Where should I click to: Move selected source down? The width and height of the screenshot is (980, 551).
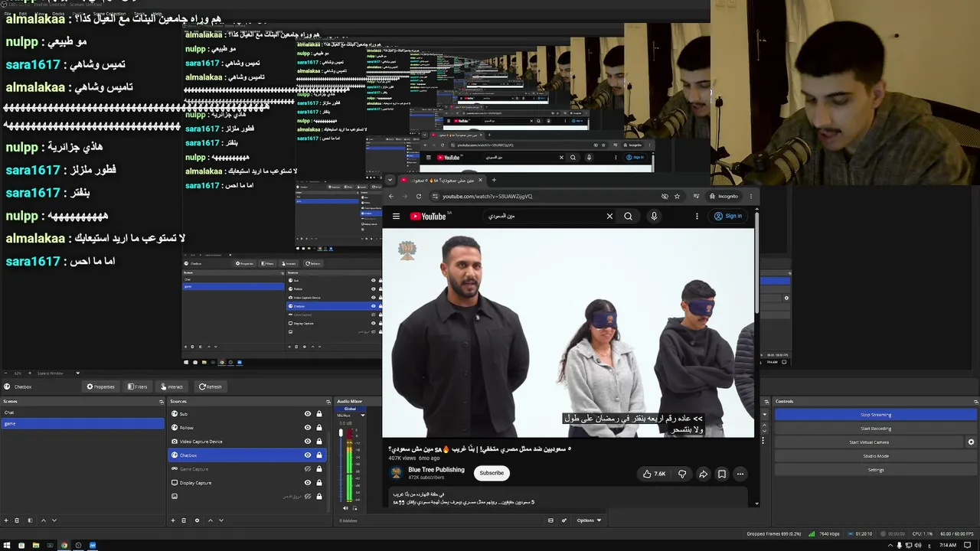coord(221,520)
